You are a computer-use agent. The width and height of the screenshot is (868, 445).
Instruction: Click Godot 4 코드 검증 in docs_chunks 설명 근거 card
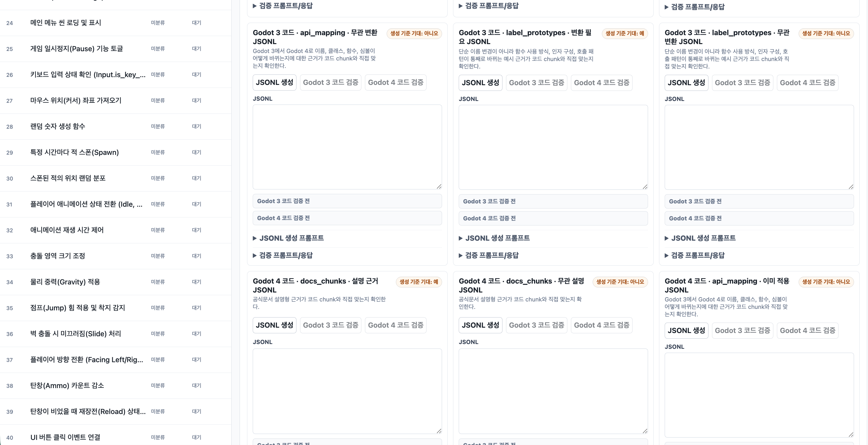coord(396,325)
